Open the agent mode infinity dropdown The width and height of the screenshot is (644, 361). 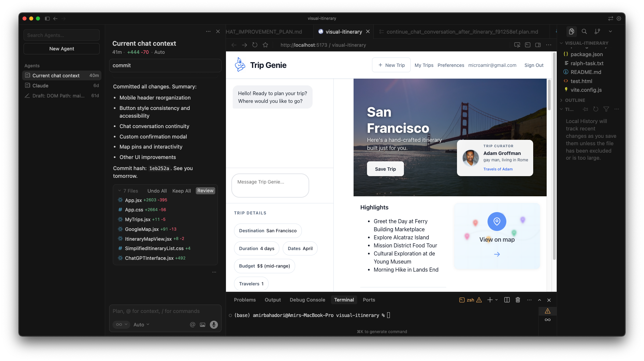coord(121,324)
